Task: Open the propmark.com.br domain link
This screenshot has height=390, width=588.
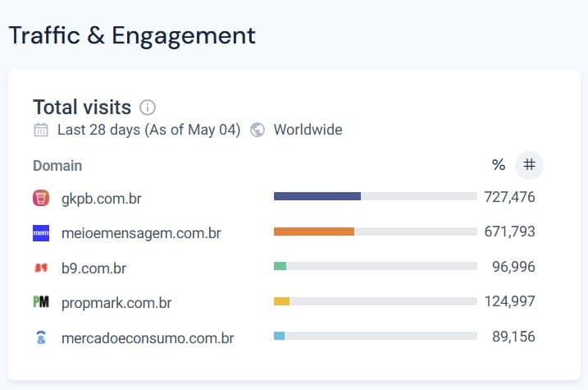Action: click(116, 303)
